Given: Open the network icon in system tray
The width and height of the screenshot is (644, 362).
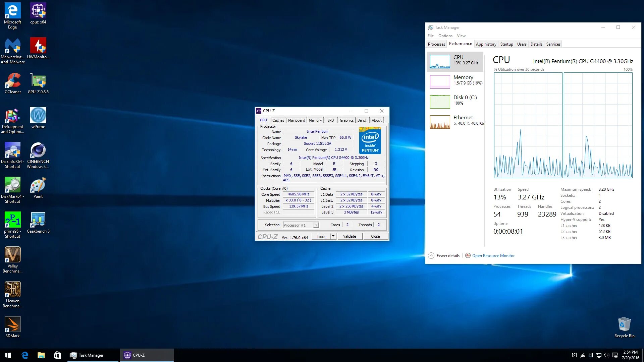Looking at the screenshot, I should point(598,355).
